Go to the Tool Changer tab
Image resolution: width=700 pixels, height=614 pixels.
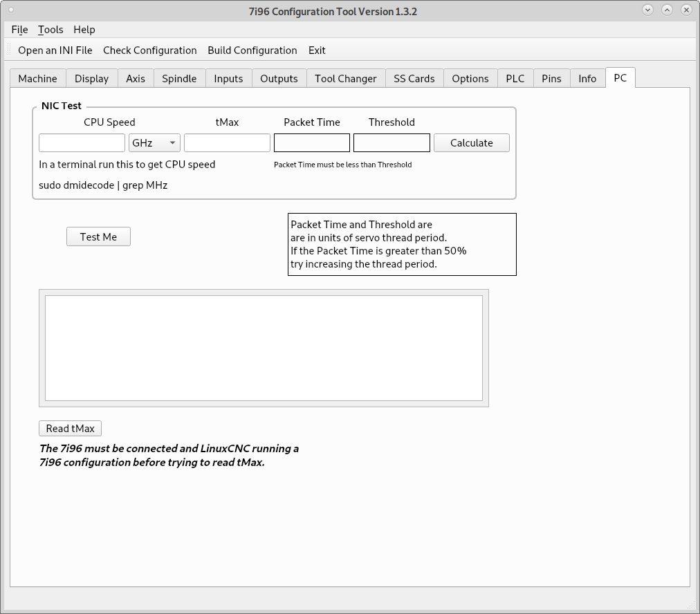tap(346, 79)
